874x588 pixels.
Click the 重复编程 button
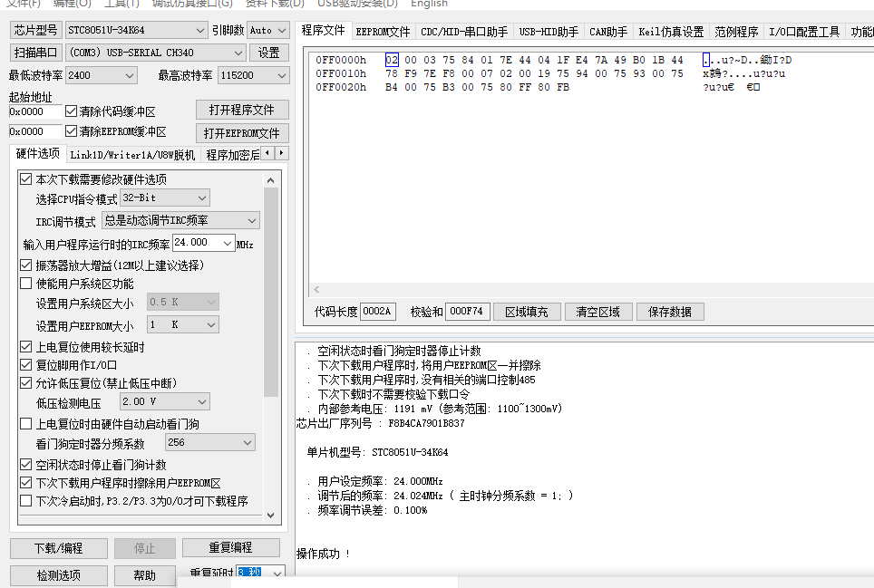tap(231, 548)
